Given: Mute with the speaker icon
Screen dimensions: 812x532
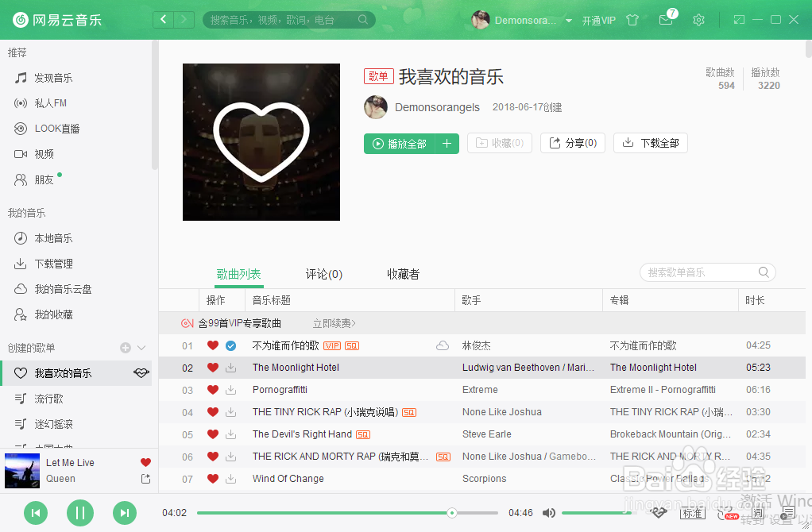Looking at the screenshot, I should click(548, 513).
